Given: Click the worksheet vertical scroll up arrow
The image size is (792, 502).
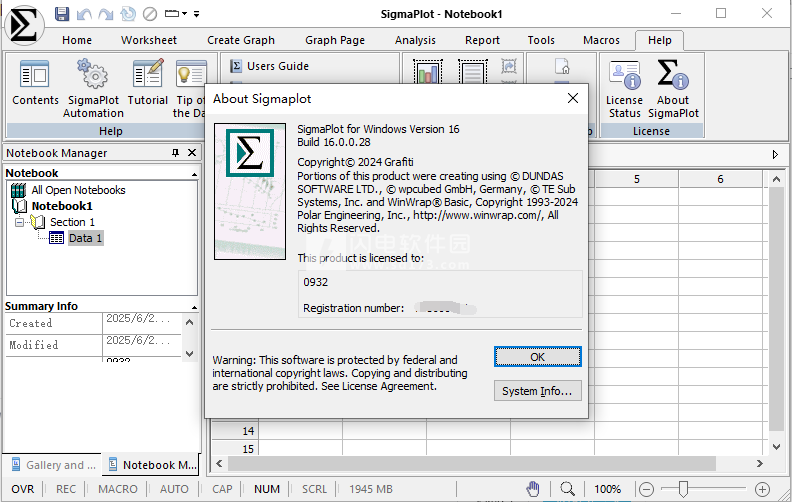Looking at the screenshot, I should point(776,179).
